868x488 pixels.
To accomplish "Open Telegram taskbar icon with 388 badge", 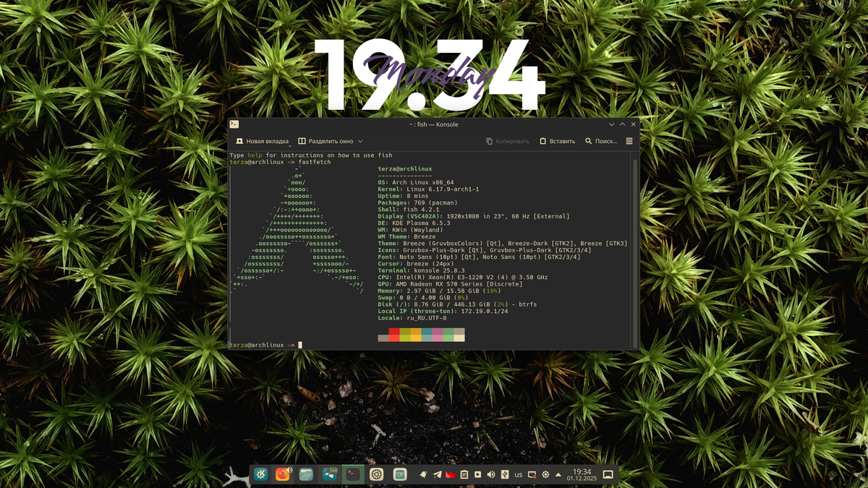I will click(x=330, y=474).
